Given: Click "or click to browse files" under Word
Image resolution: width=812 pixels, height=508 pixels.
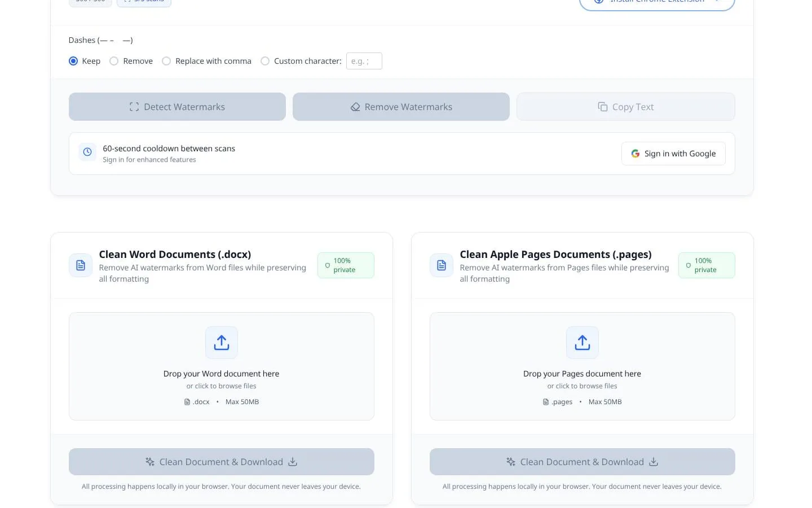Looking at the screenshot, I should (222, 386).
